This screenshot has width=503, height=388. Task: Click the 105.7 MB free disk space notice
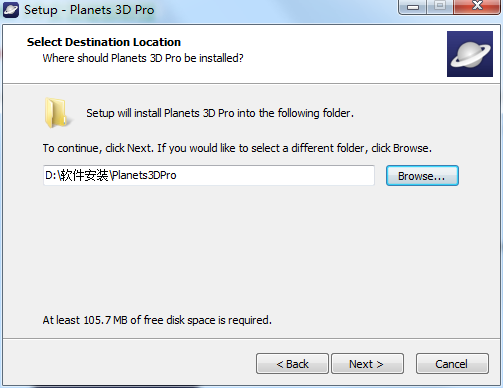157,320
